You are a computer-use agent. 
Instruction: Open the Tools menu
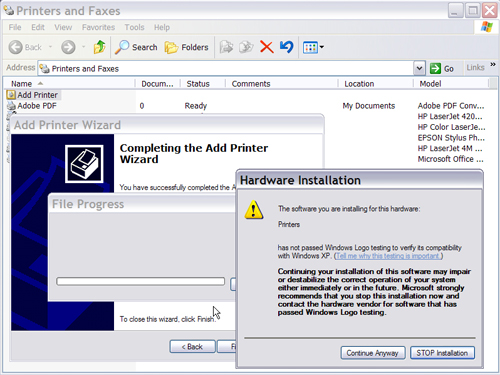134,27
